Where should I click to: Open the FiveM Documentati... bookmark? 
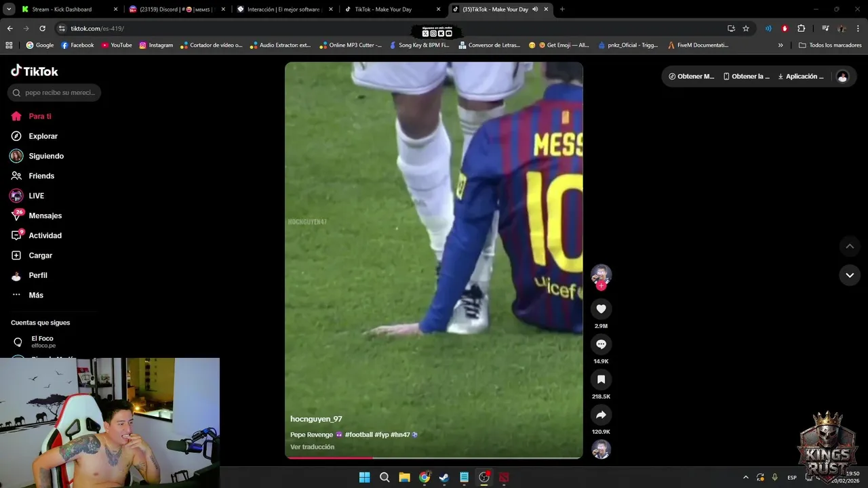click(x=698, y=45)
